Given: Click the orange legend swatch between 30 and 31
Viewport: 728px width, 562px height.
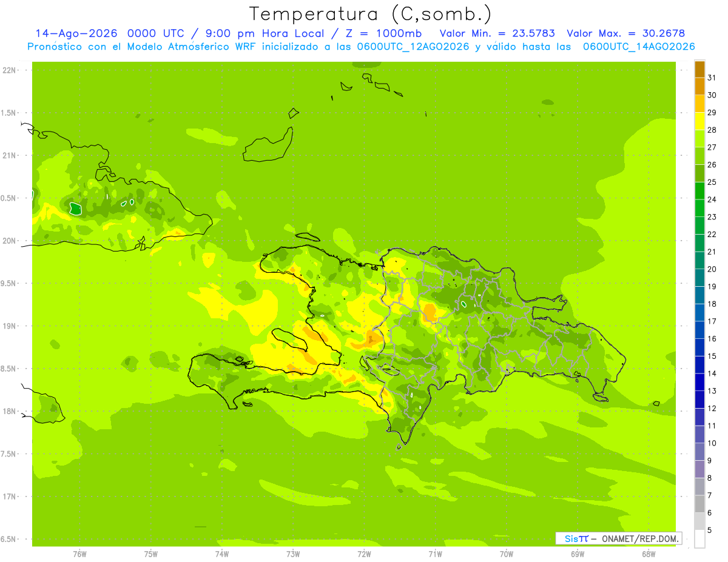Looking at the screenshot, I should (699, 86).
